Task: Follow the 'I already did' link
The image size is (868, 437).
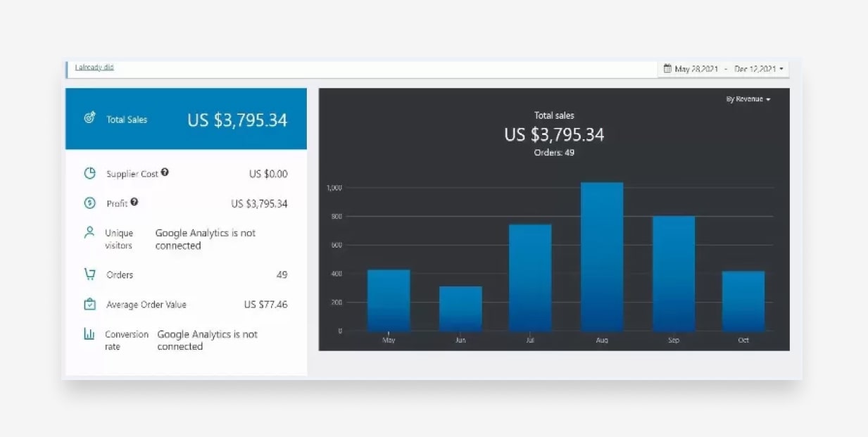Action: click(94, 68)
